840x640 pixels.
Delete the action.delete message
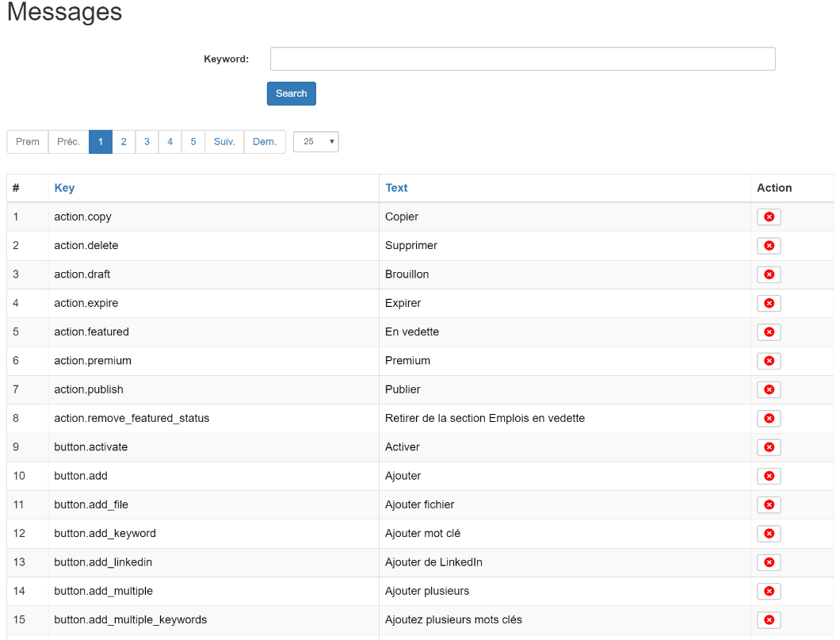pos(769,246)
